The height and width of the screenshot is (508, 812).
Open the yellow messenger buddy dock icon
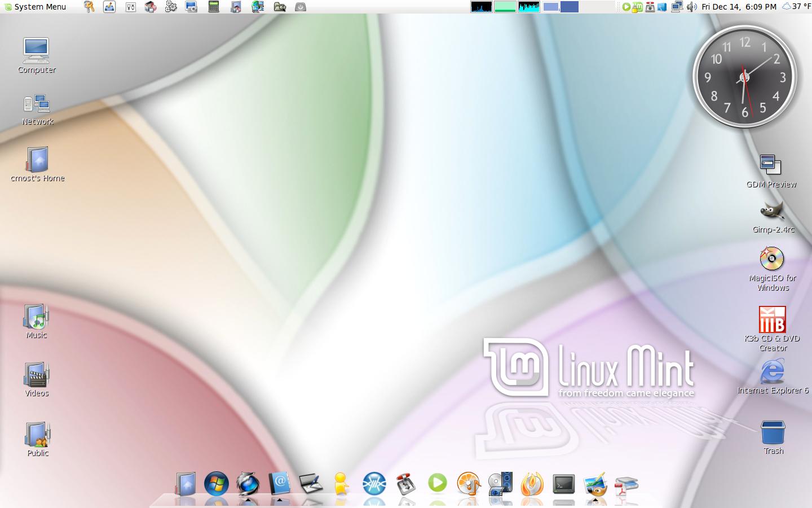click(x=341, y=484)
